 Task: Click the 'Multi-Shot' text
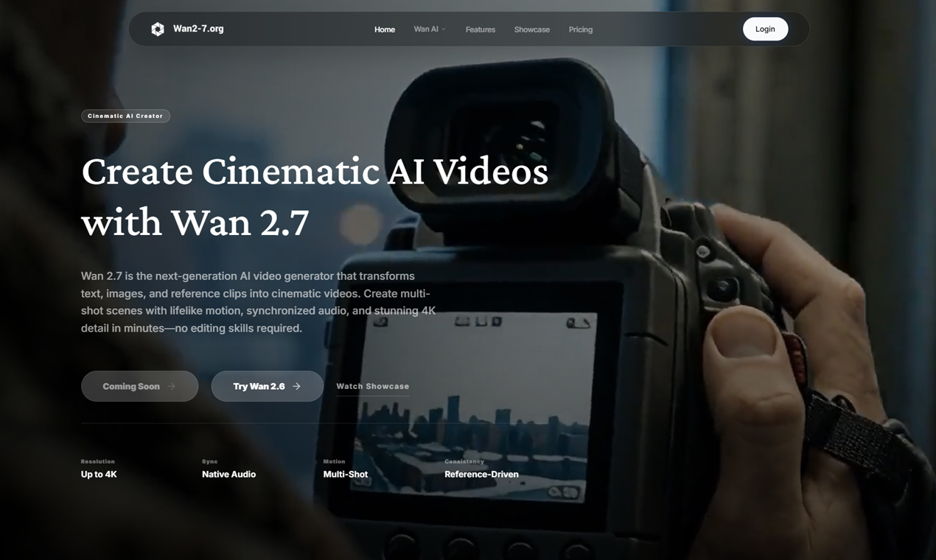[x=346, y=475]
